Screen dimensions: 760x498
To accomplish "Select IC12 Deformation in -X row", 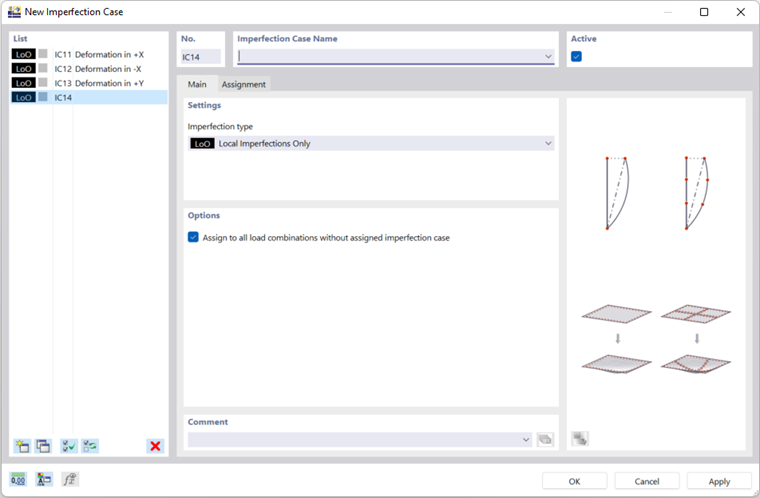I will pos(89,69).
